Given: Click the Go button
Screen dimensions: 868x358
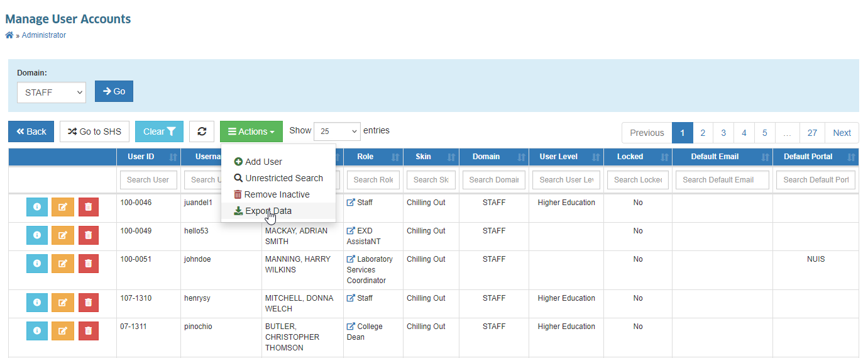Looking at the screenshot, I should (114, 91).
